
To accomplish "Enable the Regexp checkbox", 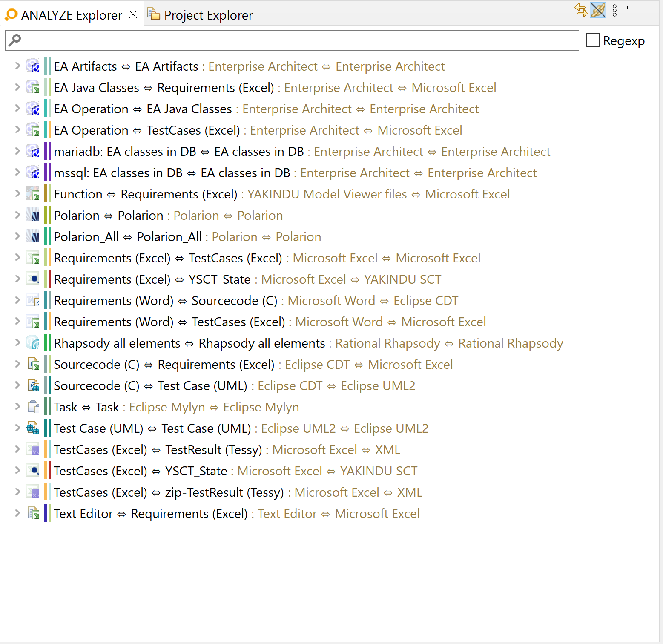I will pyautogui.click(x=593, y=40).
